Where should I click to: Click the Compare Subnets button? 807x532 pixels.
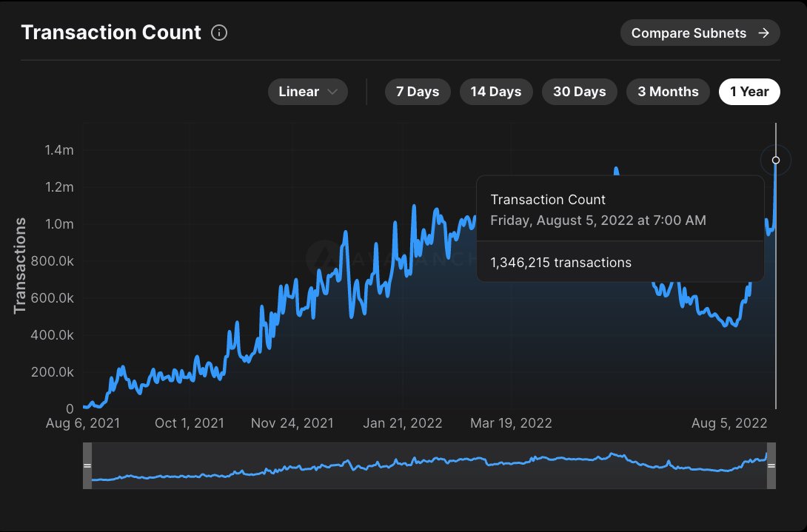pyautogui.click(x=700, y=33)
